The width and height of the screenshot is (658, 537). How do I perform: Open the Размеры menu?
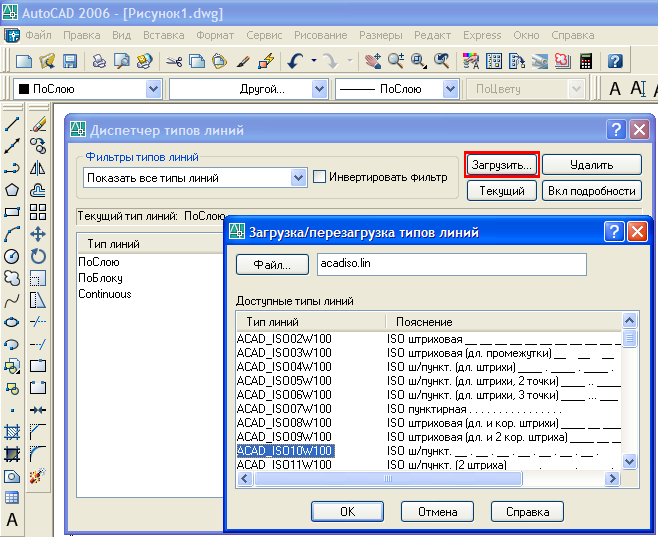tap(381, 35)
